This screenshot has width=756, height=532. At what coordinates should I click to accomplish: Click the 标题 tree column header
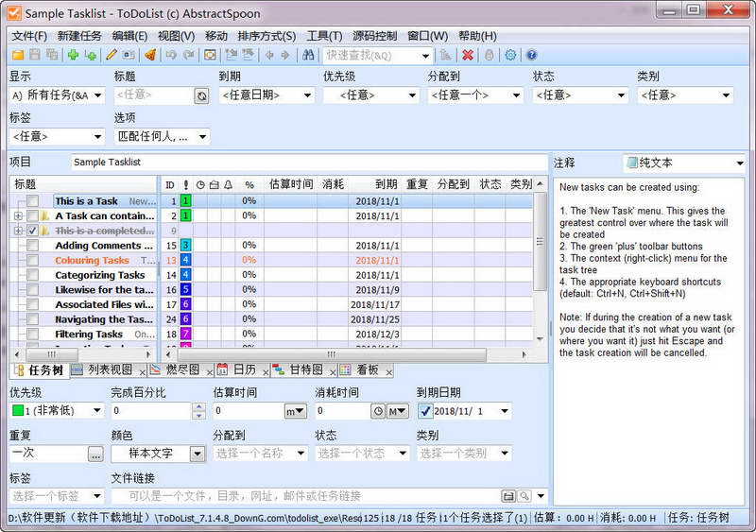83,184
